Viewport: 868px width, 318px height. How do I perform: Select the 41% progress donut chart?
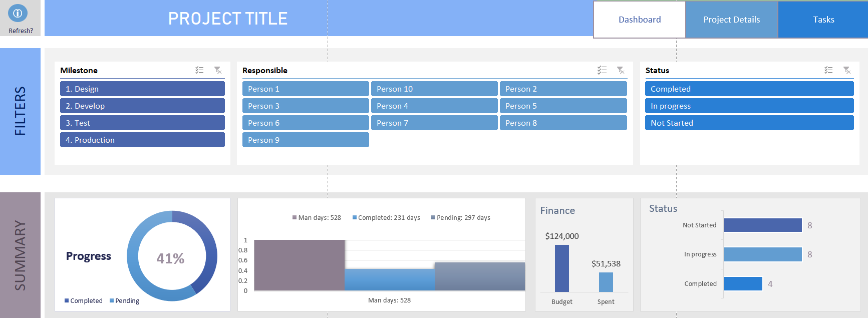pos(172,255)
